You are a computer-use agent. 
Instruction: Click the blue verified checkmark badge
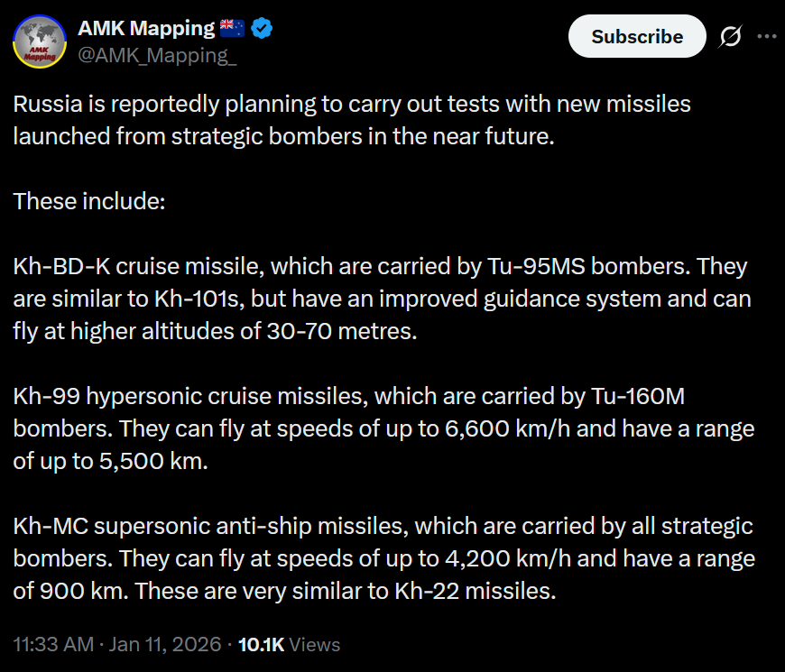coord(262,28)
